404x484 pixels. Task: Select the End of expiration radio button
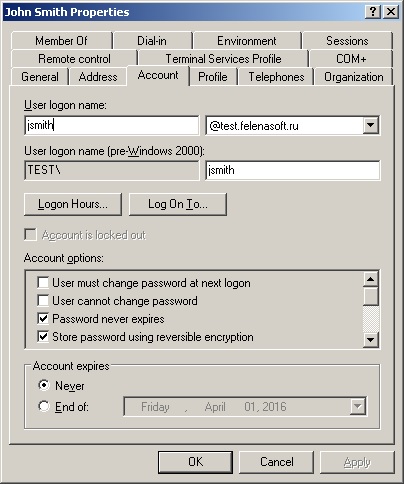coord(44,406)
